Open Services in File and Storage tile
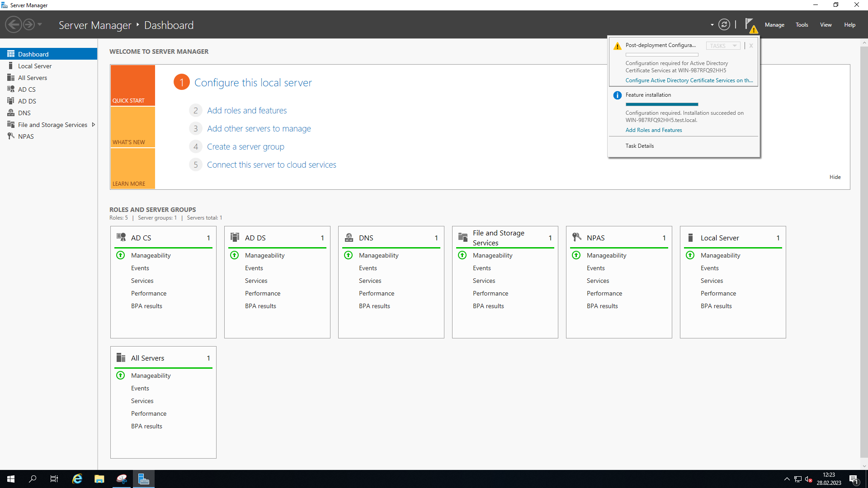The width and height of the screenshot is (868, 488). (x=484, y=281)
